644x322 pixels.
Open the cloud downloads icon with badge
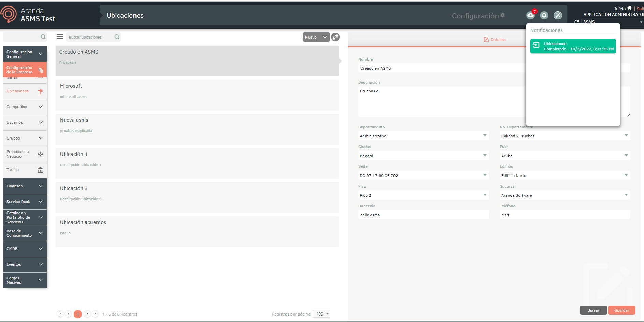pyautogui.click(x=530, y=15)
